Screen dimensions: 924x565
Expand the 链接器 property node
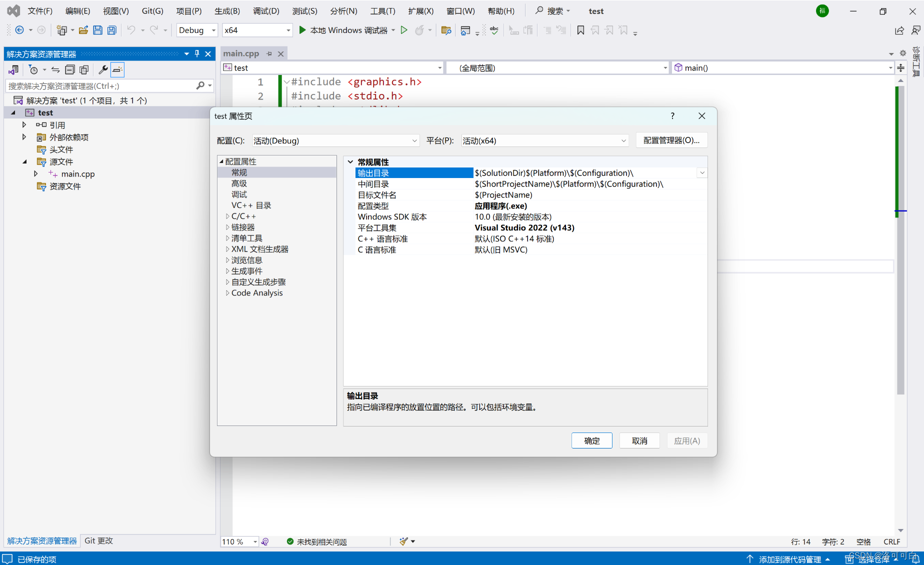point(227,227)
